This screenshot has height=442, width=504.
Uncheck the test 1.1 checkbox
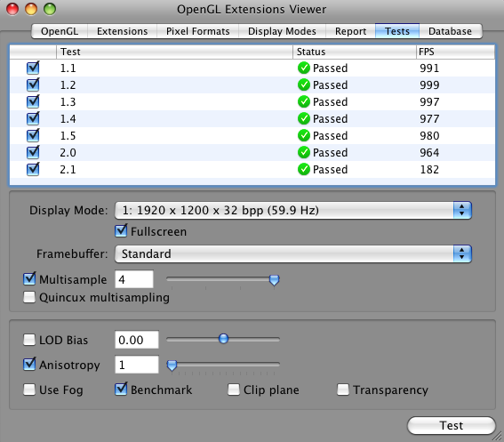click(33, 68)
